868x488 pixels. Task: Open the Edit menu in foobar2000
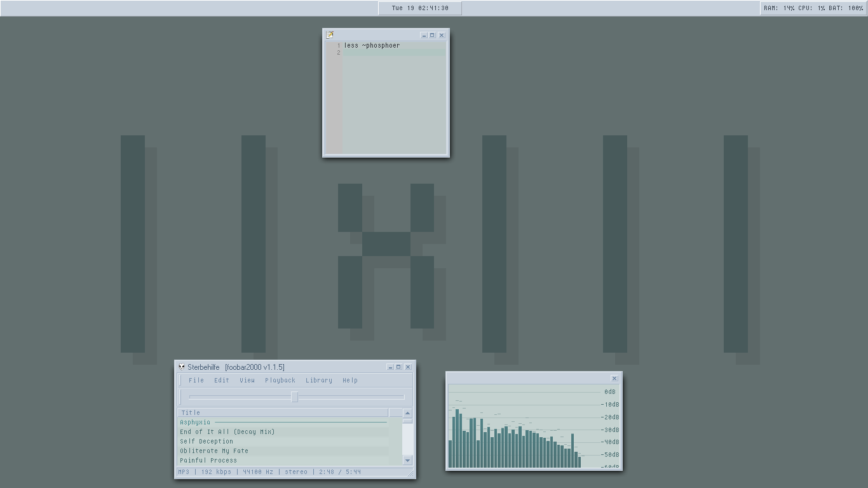coord(222,380)
